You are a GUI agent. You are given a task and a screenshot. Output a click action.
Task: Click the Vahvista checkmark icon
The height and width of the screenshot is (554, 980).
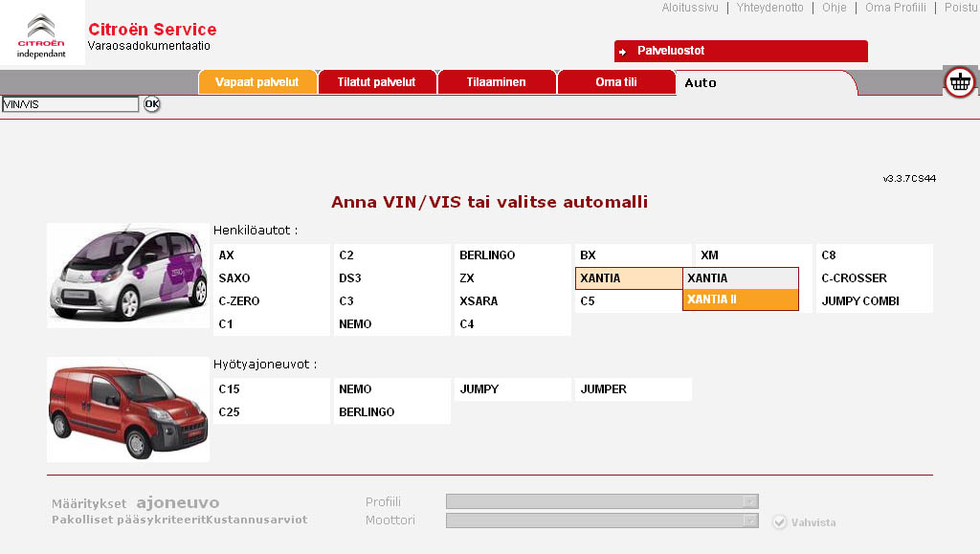tap(779, 522)
